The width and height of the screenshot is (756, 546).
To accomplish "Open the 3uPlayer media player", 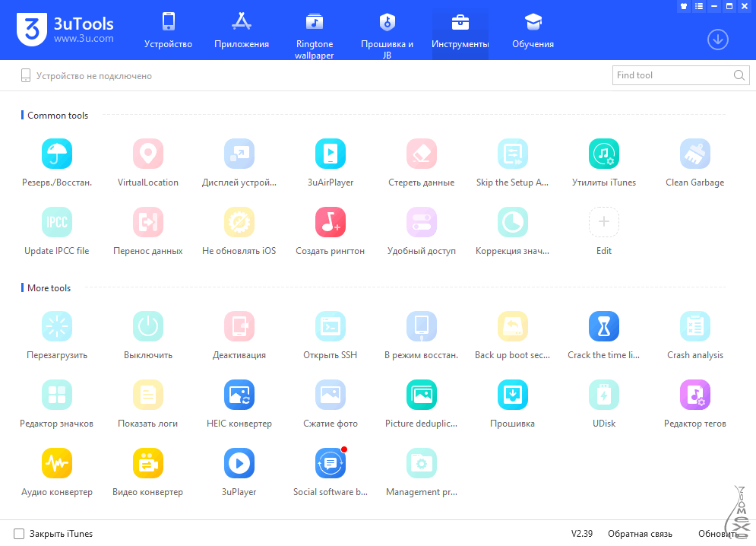I will (239, 463).
